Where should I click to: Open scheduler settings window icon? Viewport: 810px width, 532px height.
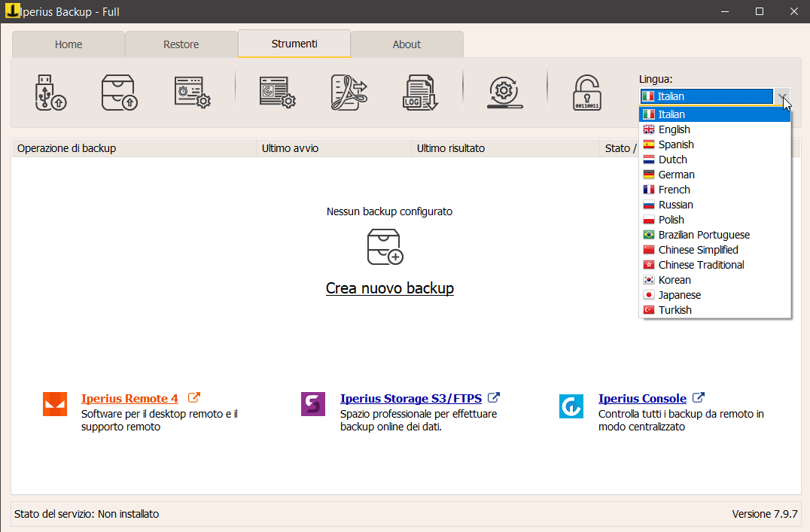(x=192, y=93)
